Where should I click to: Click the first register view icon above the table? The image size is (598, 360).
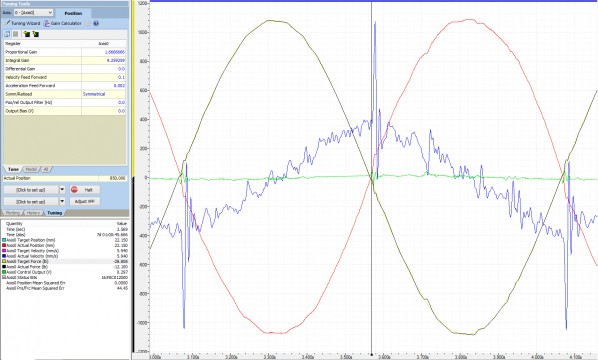(7, 34)
